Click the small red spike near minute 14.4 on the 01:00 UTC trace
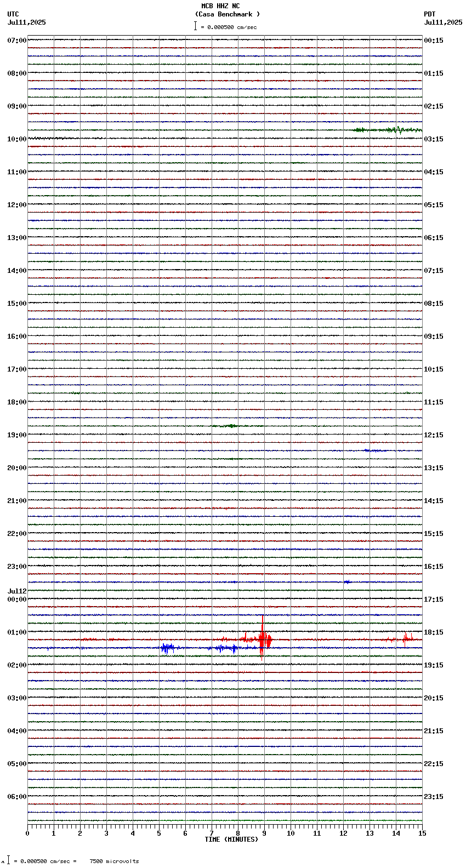466x868 pixels. [x=406, y=638]
